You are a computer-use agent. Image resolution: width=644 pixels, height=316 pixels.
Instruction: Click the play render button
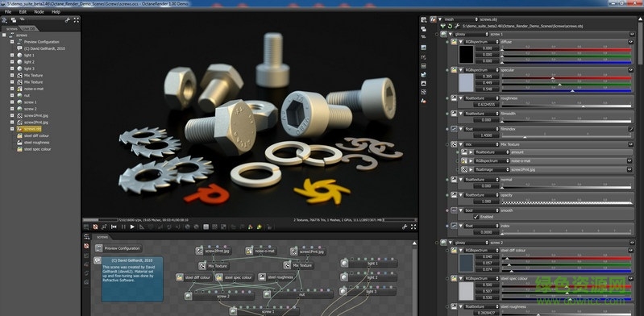click(x=132, y=227)
